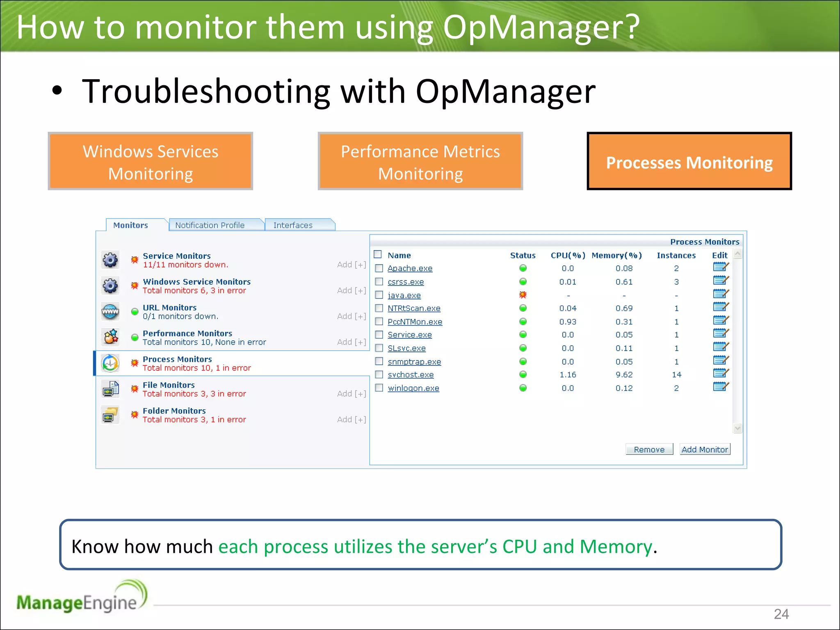Open the Apache.exe link
Viewport: 840px width, 630px height.
(410, 268)
